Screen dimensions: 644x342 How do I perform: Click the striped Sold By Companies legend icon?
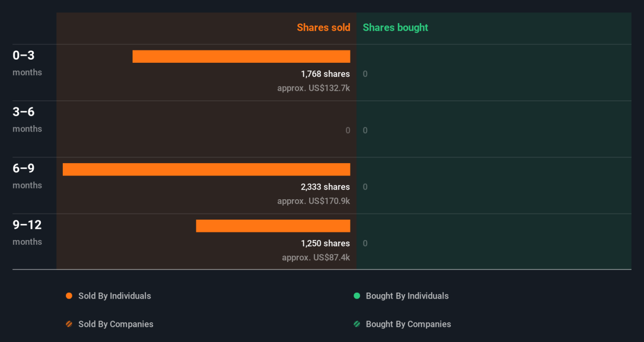pyautogui.click(x=69, y=324)
